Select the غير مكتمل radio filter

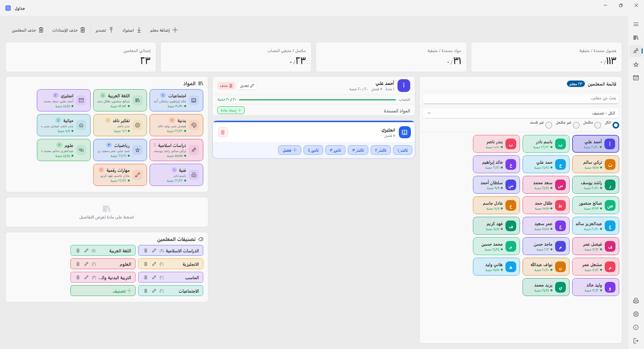576,125
